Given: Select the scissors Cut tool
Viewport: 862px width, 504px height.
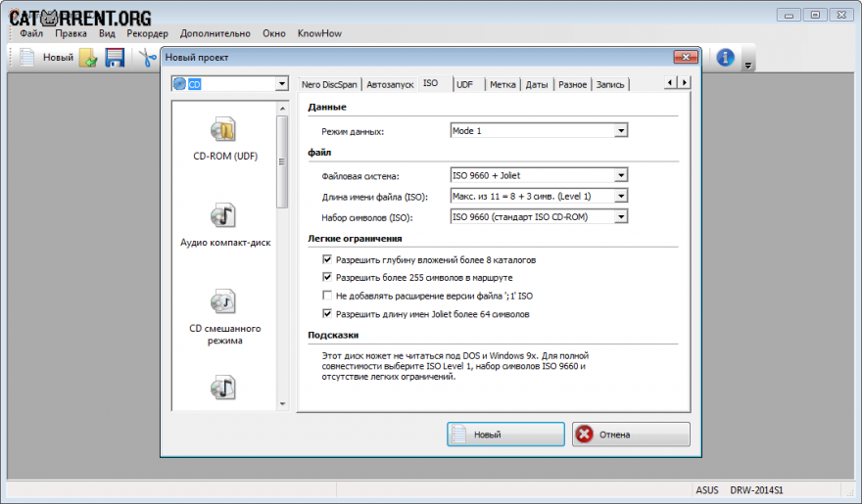Looking at the screenshot, I should pyautogui.click(x=147, y=58).
